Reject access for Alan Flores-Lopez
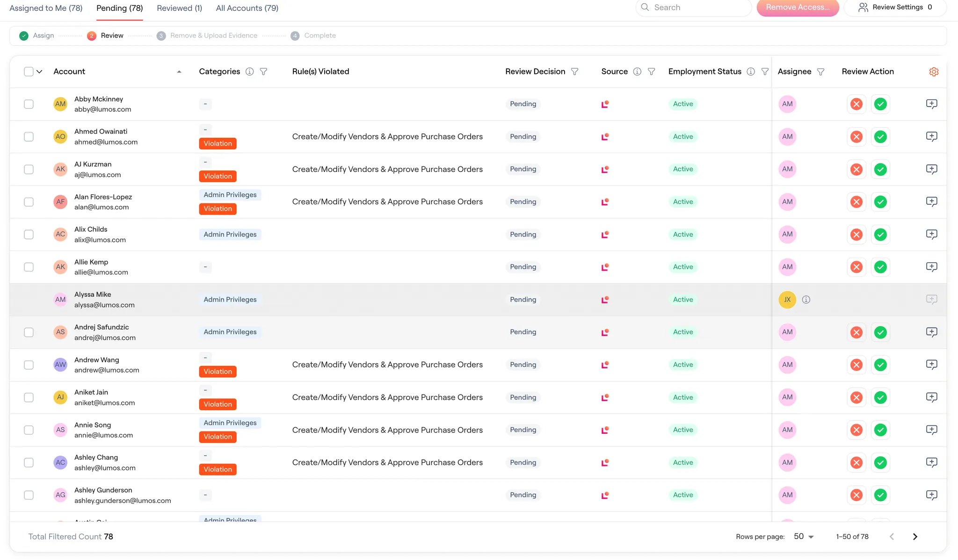Viewport: 958px width, 560px height. tap(856, 202)
